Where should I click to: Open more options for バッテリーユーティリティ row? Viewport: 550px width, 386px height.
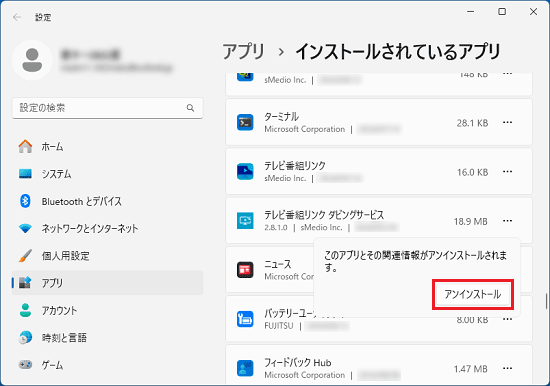(508, 319)
